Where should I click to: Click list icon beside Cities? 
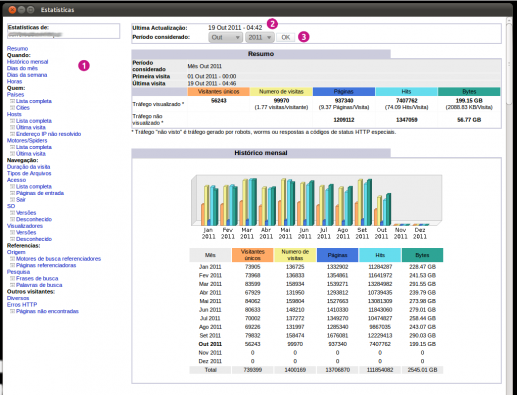pos(12,108)
